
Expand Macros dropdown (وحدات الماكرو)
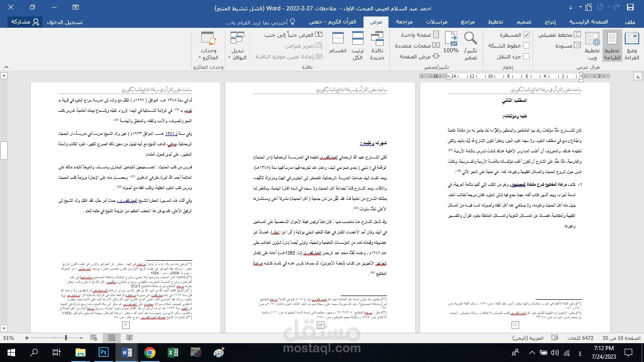pyautogui.click(x=208, y=46)
